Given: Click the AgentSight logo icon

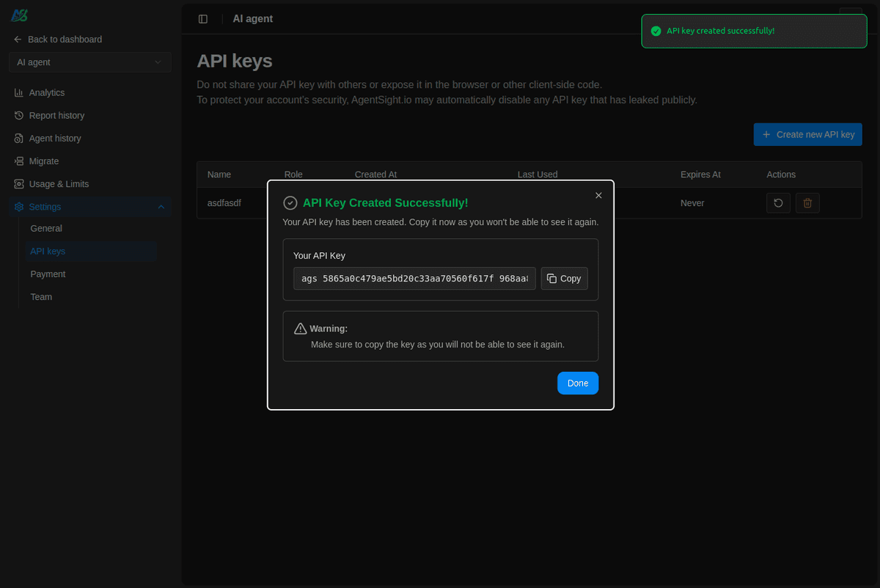Looking at the screenshot, I should coord(19,16).
